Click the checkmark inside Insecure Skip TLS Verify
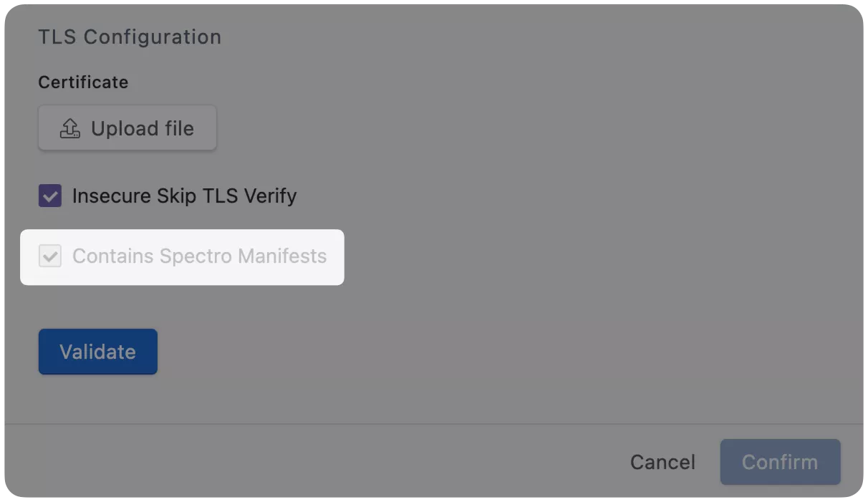This screenshot has width=868, height=502. pyautogui.click(x=49, y=196)
